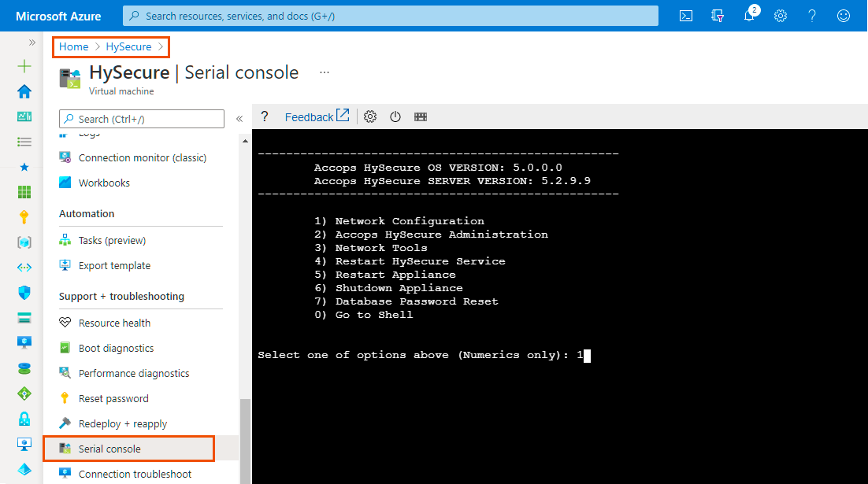Click the Microsoft Azure logo text
The height and width of the screenshot is (484, 868).
pyautogui.click(x=58, y=16)
